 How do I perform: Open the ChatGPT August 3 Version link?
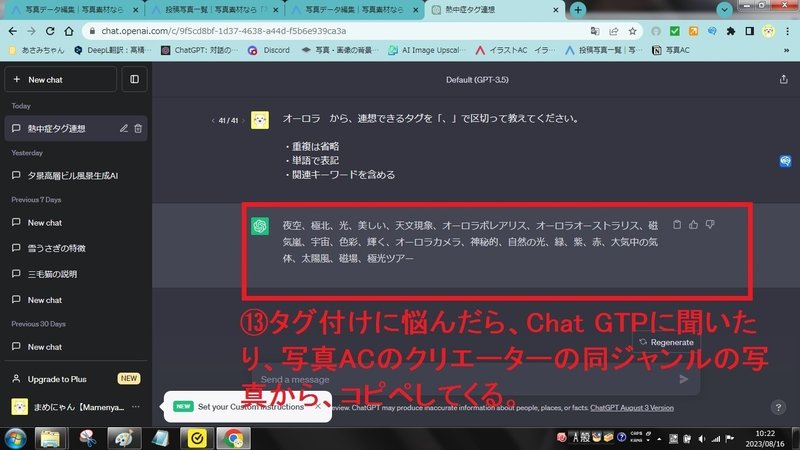click(x=632, y=408)
